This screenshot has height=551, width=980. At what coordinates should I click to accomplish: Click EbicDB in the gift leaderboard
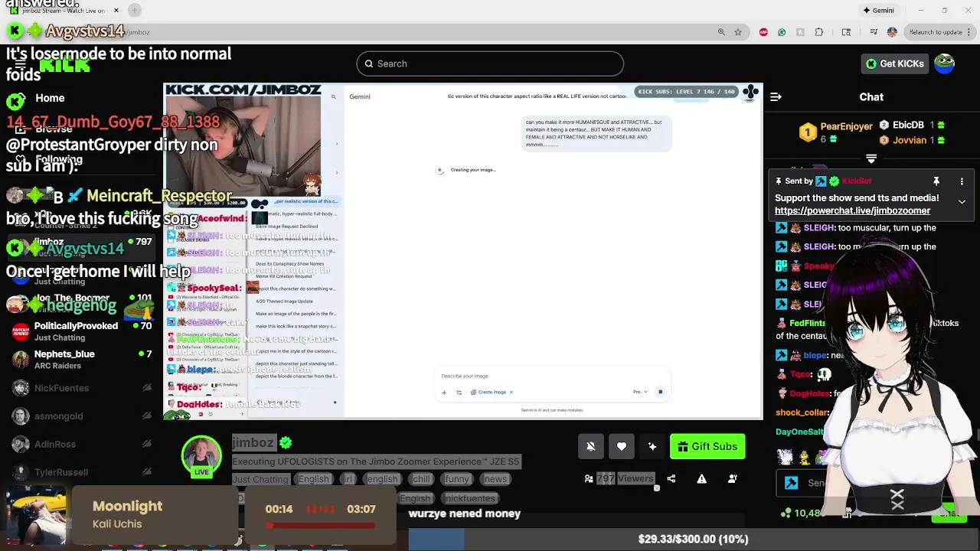[x=907, y=125]
